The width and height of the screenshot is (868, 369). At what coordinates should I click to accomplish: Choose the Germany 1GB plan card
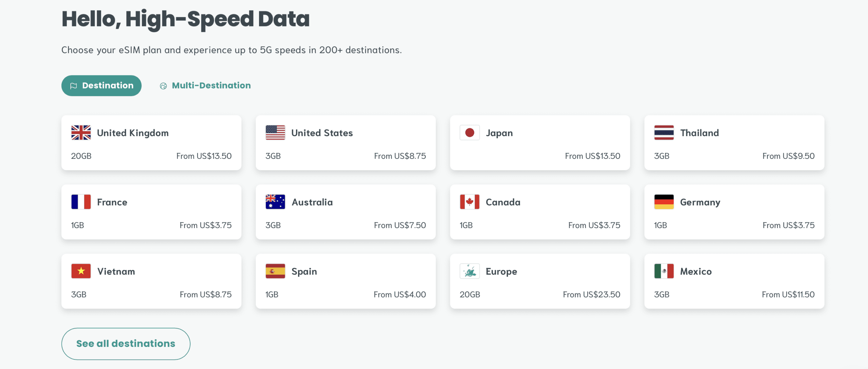click(734, 212)
